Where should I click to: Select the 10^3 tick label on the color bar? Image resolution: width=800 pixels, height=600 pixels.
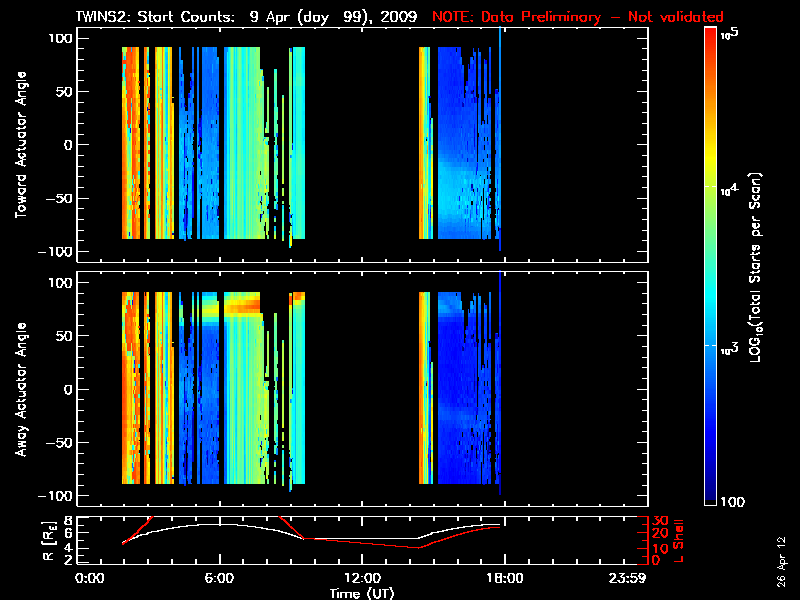pyautogui.click(x=729, y=347)
